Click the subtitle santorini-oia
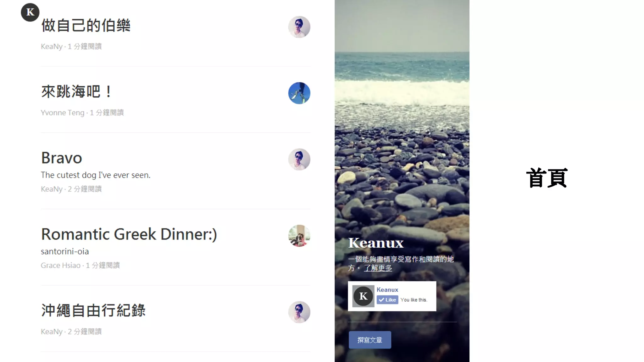 tap(65, 251)
